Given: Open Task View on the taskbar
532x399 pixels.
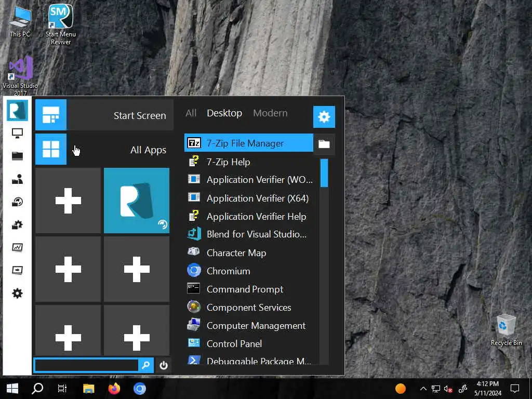Looking at the screenshot, I should click(x=62, y=389).
